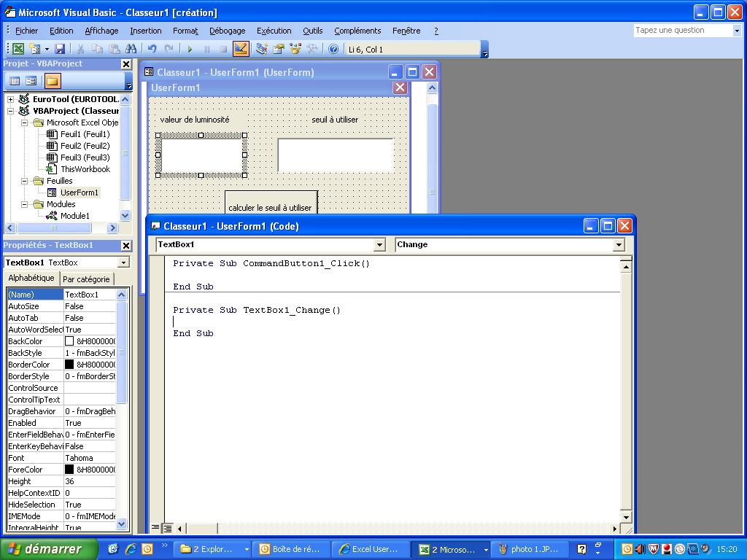747x560 pixels.
Task: Run the macro with the play icon
Action: point(190,49)
